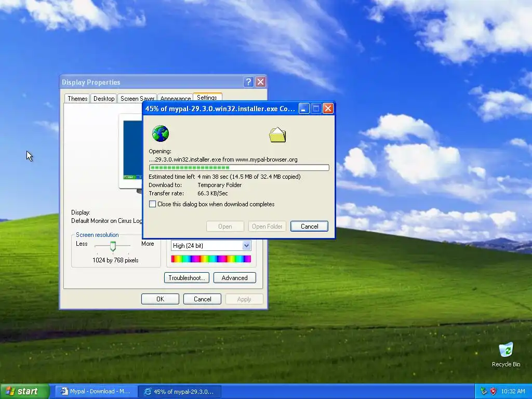Click Apply in Display Properties

pyautogui.click(x=244, y=299)
